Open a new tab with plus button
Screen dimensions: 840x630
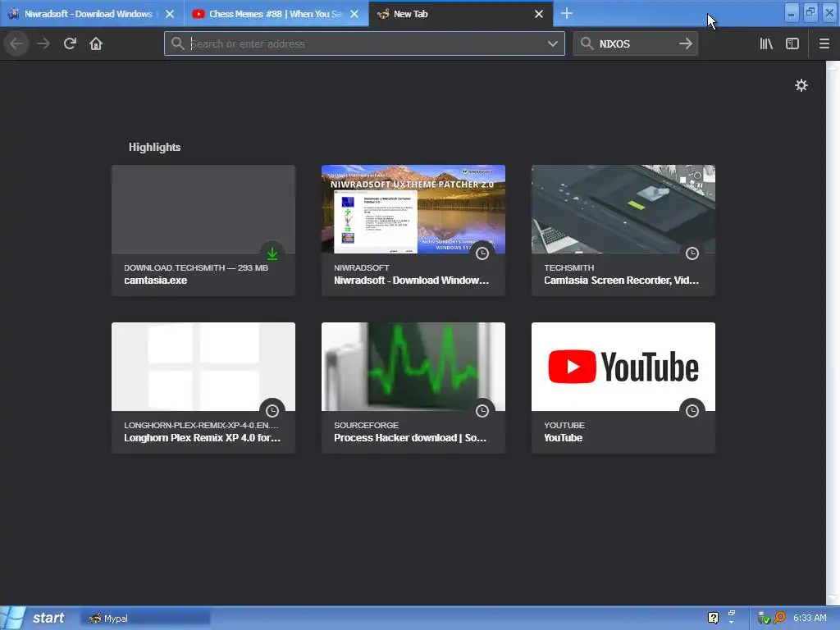(567, 13)
